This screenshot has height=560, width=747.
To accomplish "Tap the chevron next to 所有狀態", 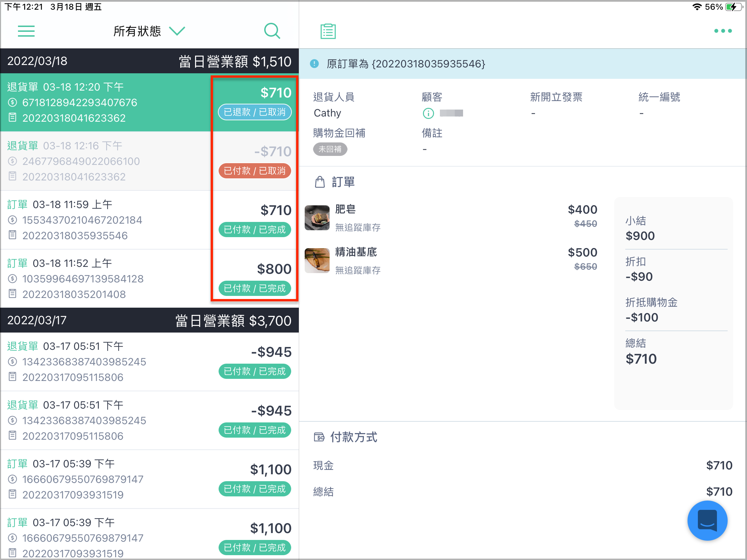I will [x=177, y=31].
